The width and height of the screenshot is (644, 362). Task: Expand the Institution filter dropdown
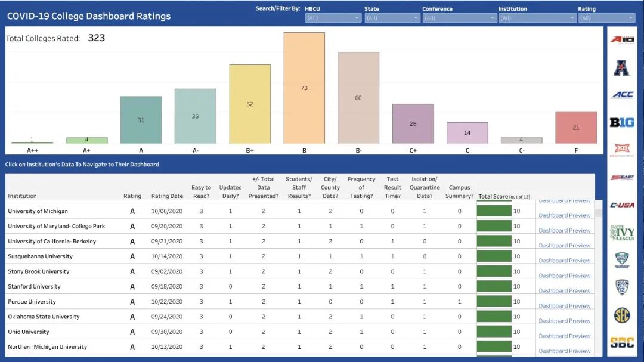pyautogui.click(x=537, y=18)
